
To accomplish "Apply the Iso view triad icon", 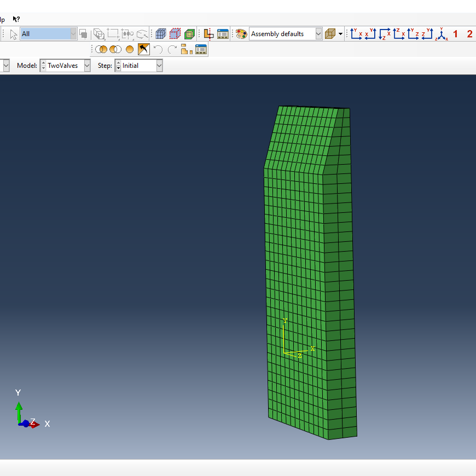I will (442, 34).
